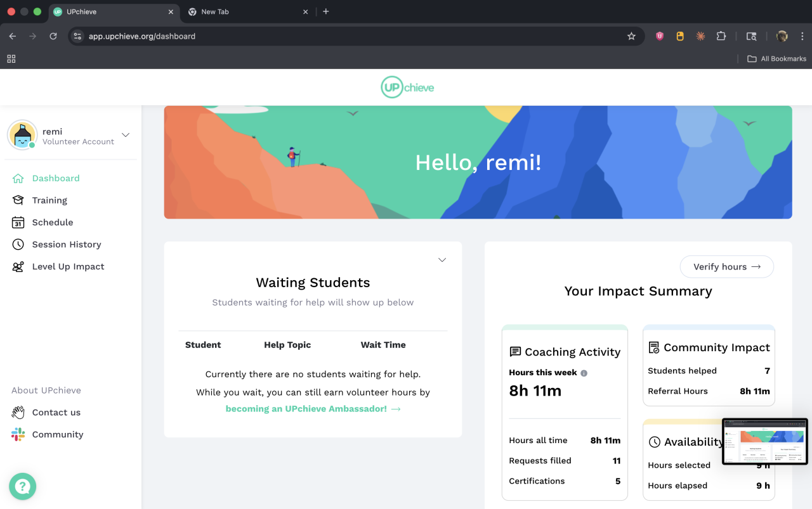
Task: Click the Community Impact certificate icon
Action: tap(654, 347)
